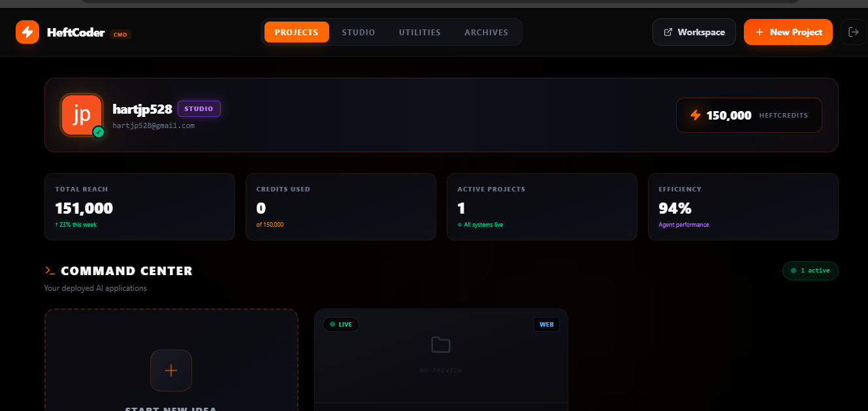Viewport: 868px width, 411px height.
Task: Open the Workspace button
Action: click(694, 32)
